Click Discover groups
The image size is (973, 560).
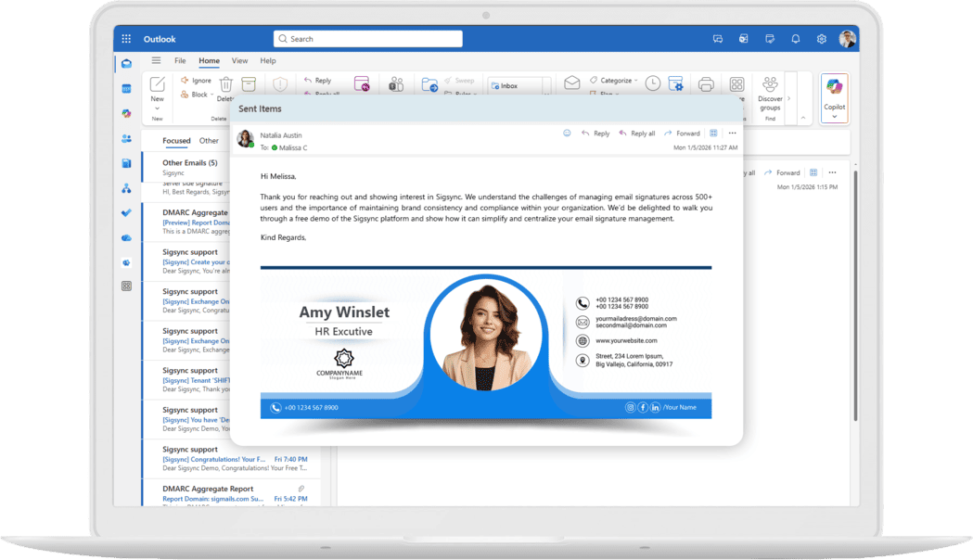770,94
